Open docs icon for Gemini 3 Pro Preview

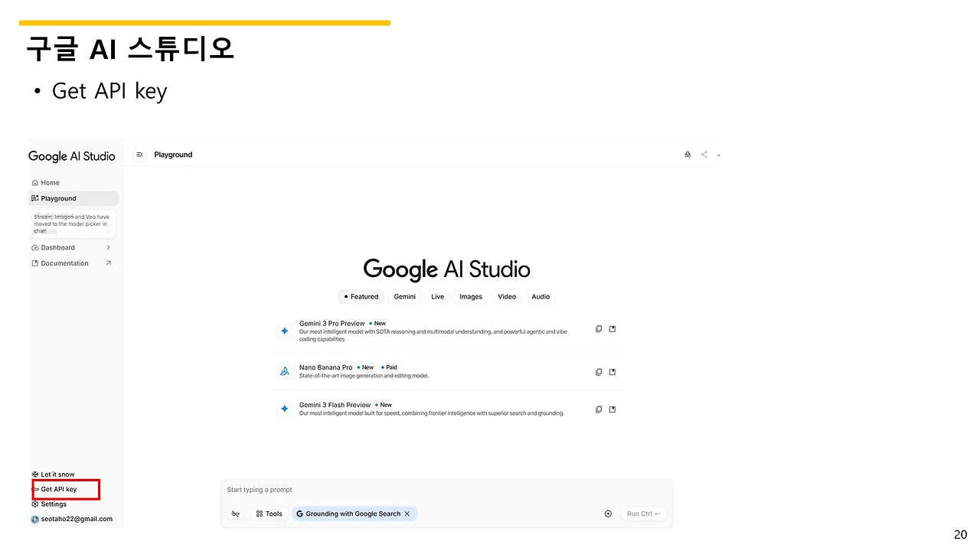coord(612,329)
